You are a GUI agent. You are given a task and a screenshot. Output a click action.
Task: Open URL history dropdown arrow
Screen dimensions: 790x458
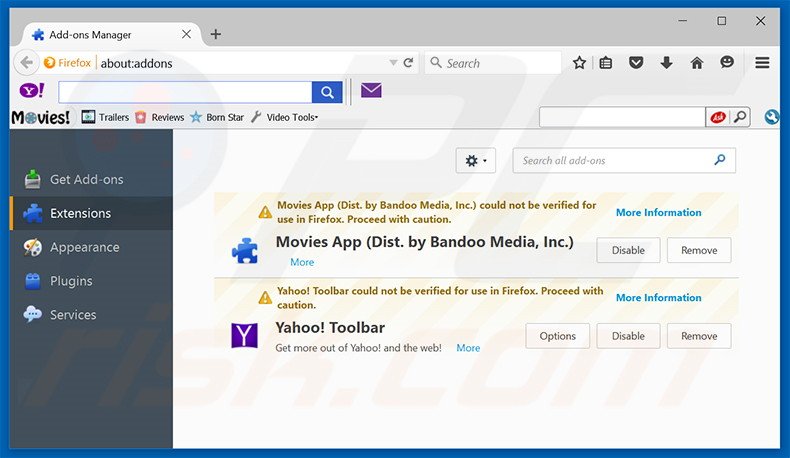393,63
